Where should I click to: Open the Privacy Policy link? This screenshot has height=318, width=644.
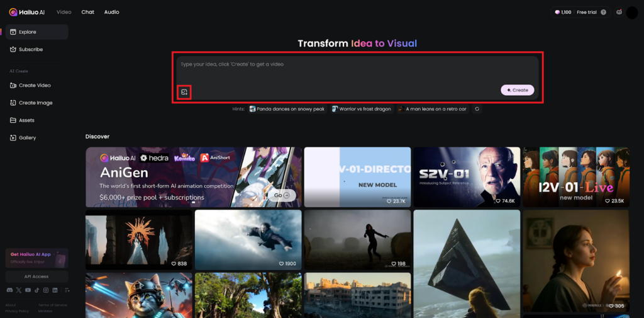click(x=17, y=311)
